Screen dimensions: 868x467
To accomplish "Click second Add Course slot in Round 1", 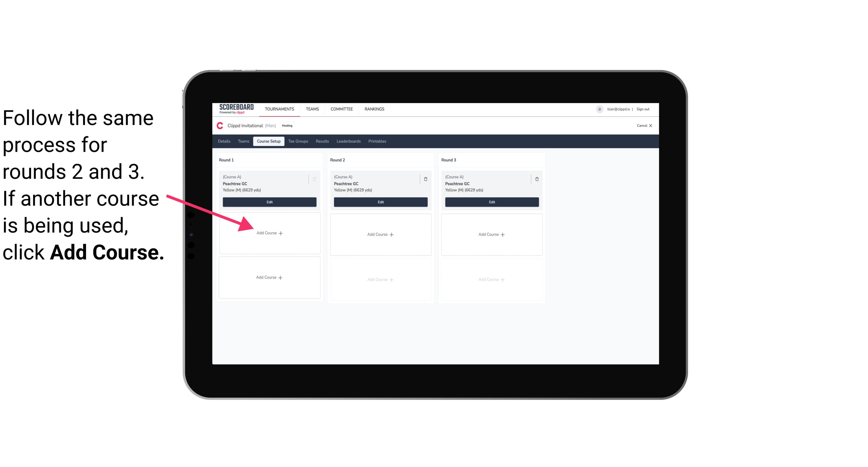I will [x=269, y=277].
